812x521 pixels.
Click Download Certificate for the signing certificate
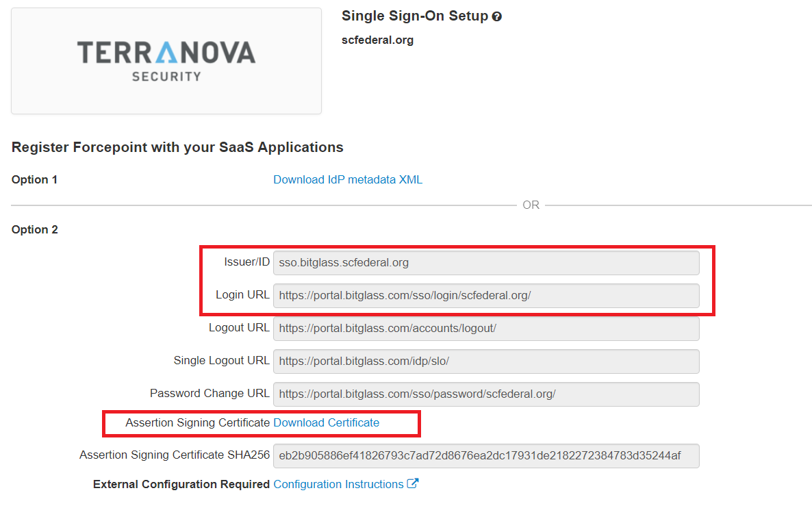click(326, 422)
